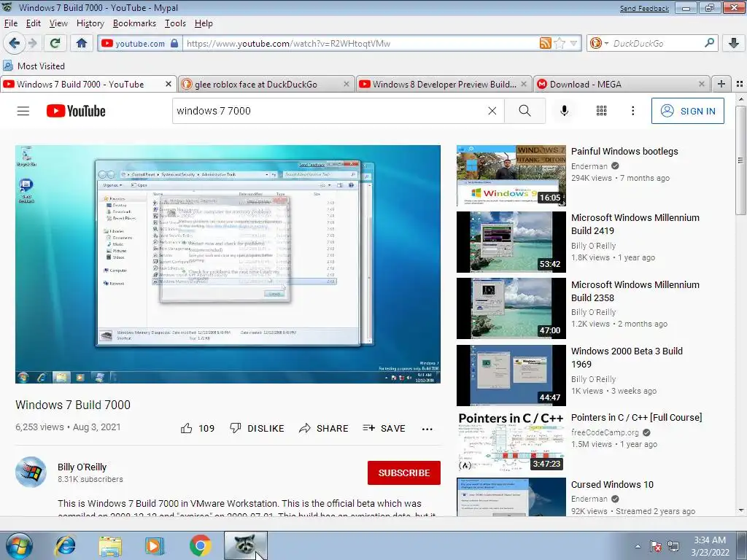The height and width of the screenshot is (560, 747).
Task: Open the YouTube apps grid icon
Action: click(602, 111)
